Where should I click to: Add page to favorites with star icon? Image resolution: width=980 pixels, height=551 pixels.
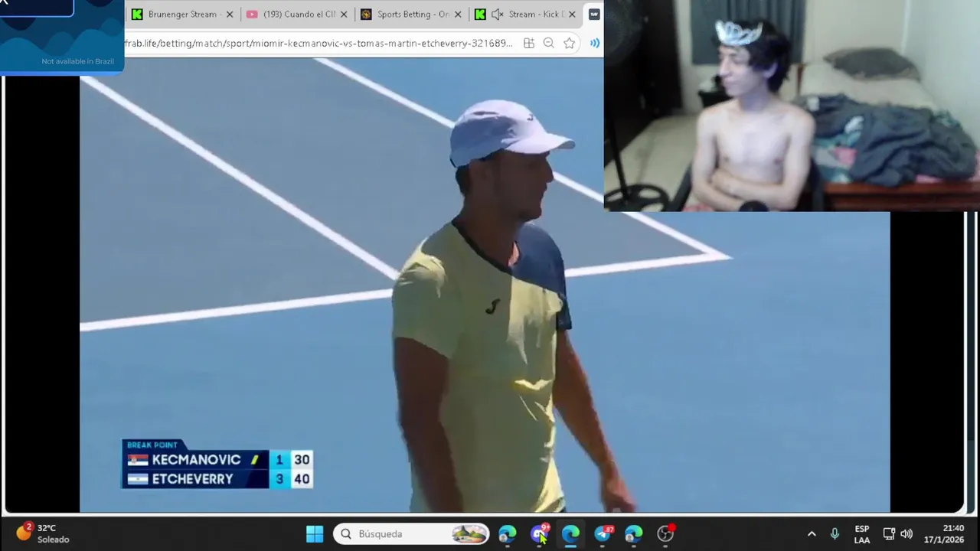(569, 44)
